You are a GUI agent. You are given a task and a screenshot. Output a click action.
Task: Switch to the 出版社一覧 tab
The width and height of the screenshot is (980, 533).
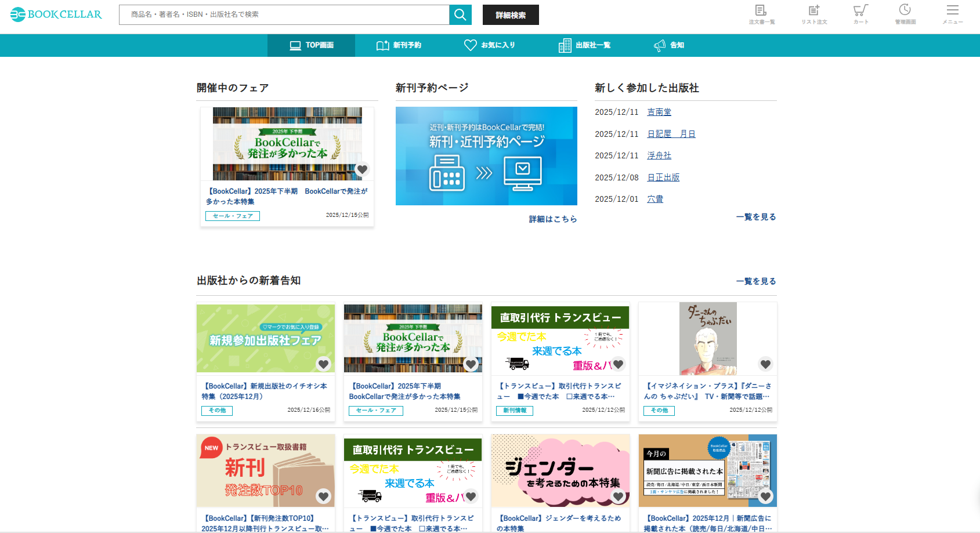click(x=585, y=45)
